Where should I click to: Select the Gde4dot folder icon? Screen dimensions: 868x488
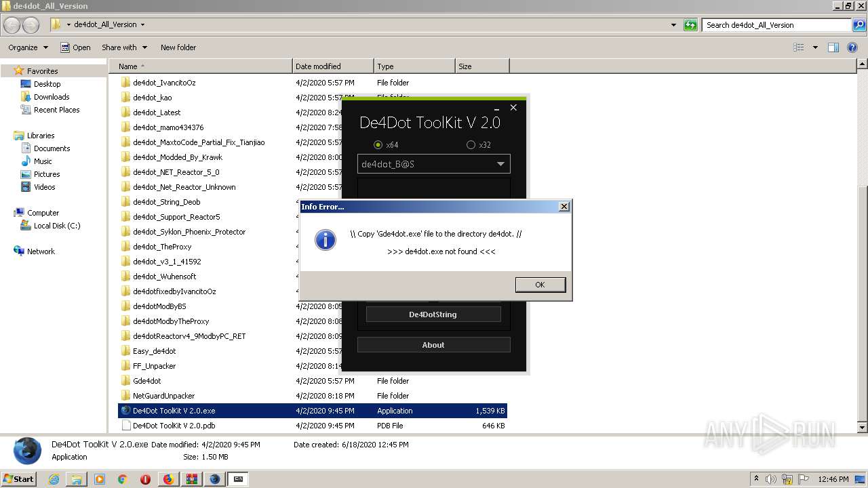tap(125, 381)
